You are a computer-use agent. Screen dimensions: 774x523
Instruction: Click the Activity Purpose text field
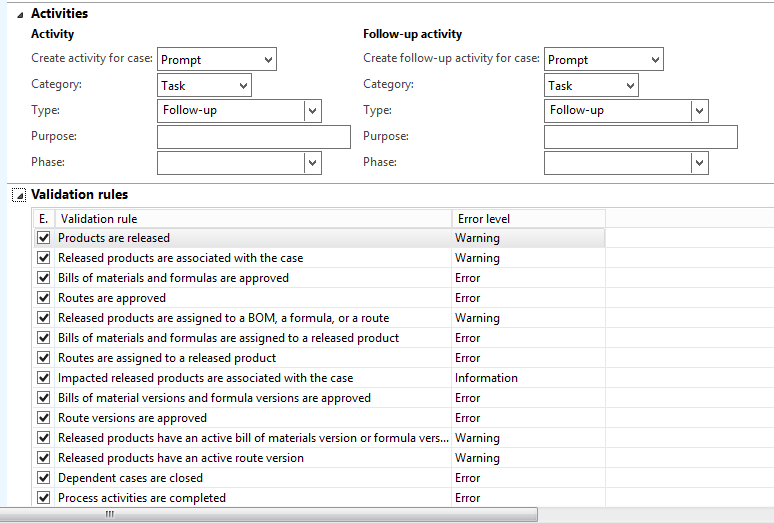(254, 137)
